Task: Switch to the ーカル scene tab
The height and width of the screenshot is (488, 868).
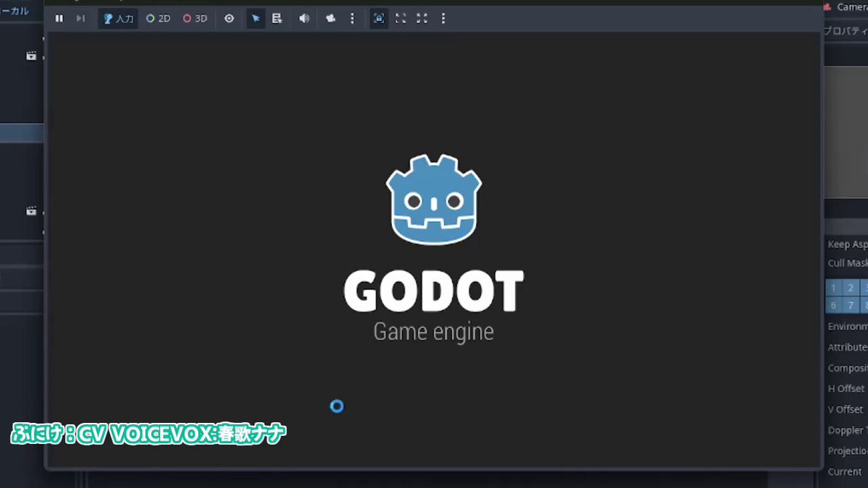Action: click(x=16, y=11)
